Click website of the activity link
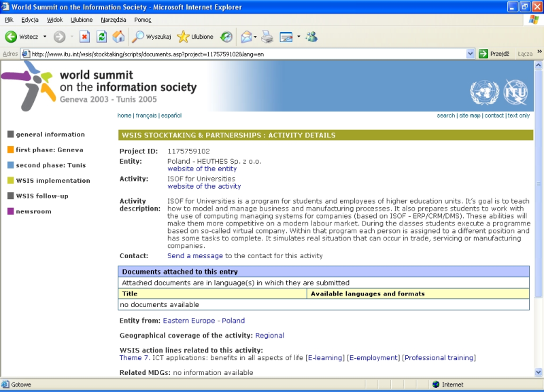Image resolution: width=544 pixels, height=392 pixels. click(204, 186)
